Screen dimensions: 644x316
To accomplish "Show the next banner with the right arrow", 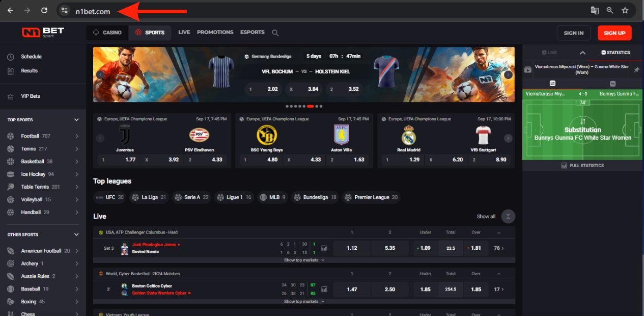I will (x=508, y=75).
